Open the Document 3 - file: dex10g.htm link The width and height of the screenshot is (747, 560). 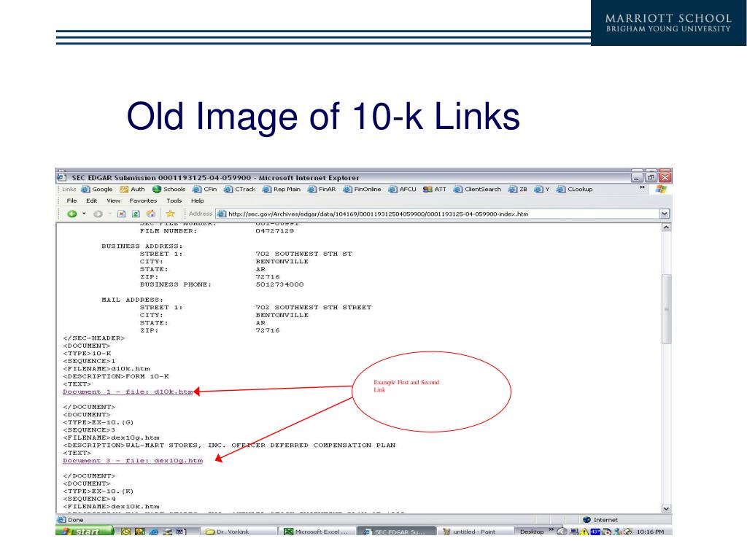click(x=133, y=461)
